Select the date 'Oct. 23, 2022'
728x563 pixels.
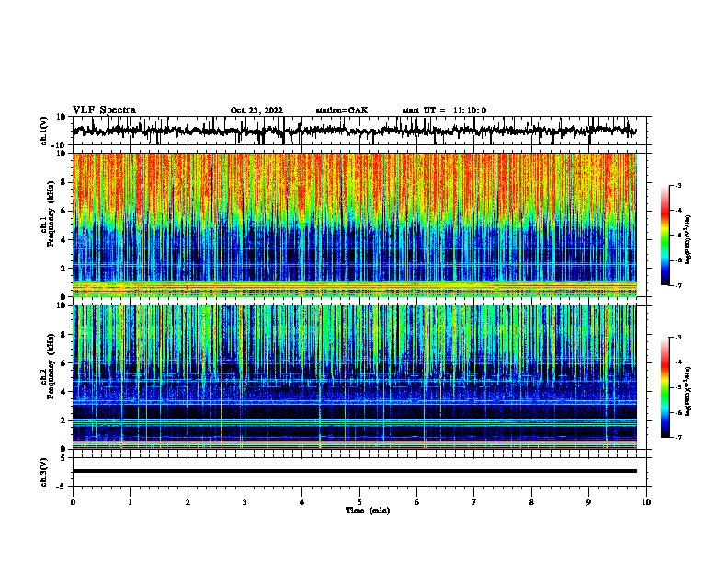point(256,110)
